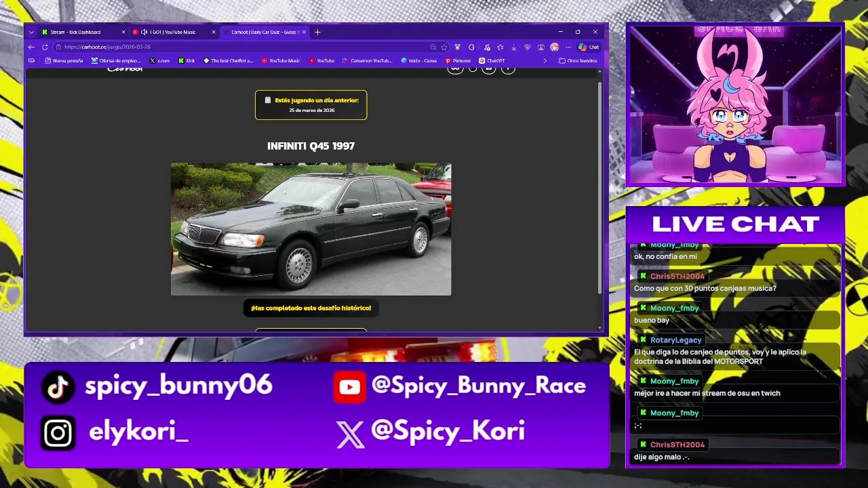Click the Instagram logo in overlay
868x488 pixels.
58,434
